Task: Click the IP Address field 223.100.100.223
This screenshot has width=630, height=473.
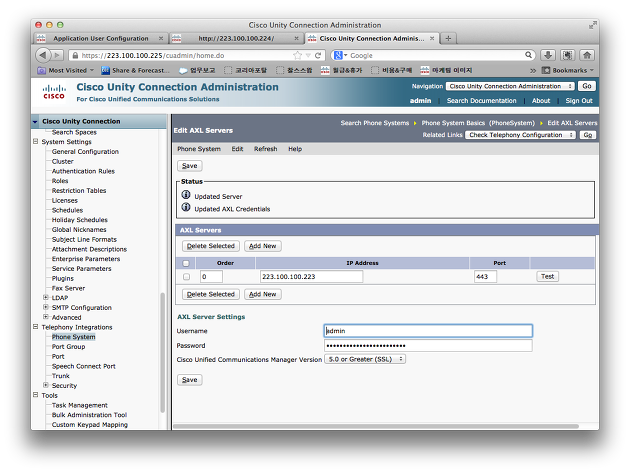Action: [311, 276]
